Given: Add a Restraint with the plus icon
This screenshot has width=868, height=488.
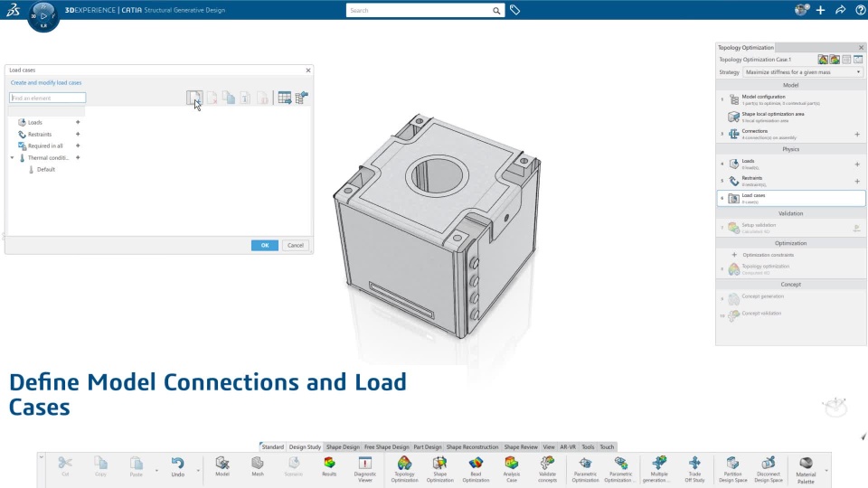Looking at the screenshot, I should coord(78,134).
